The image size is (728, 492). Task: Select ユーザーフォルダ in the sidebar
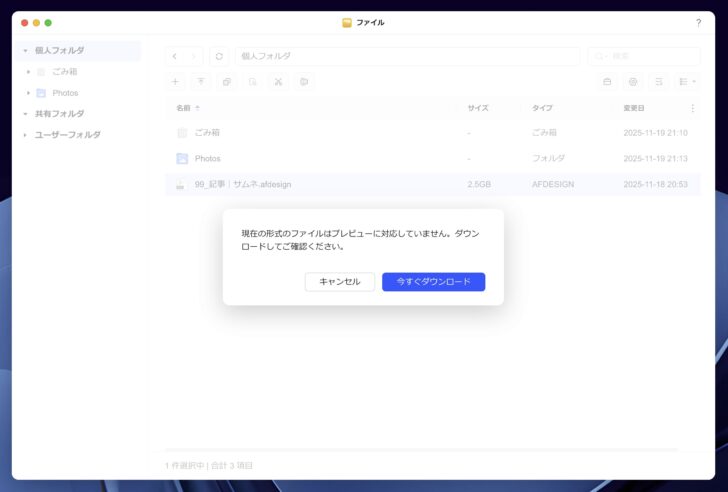(68, 135)
